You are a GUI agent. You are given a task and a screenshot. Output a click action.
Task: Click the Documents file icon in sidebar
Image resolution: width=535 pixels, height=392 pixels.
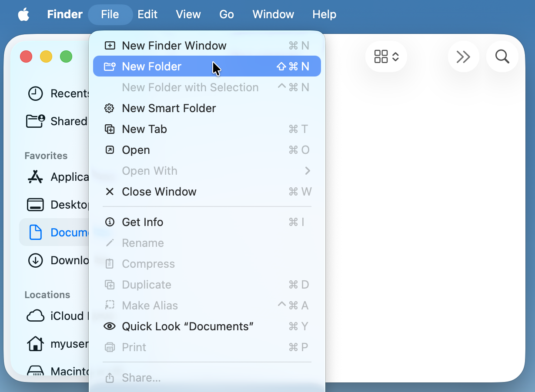pos(35,233)
